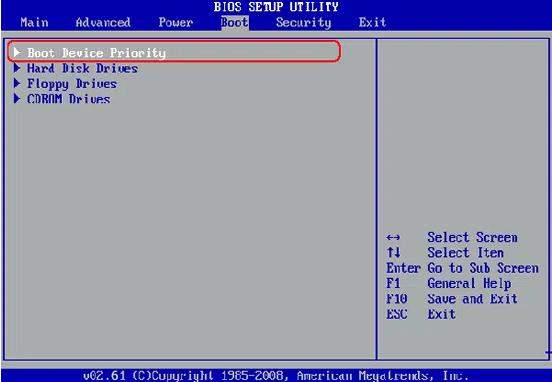Viewport: 552px width, 382px height.
Task: Click the 'General Help' help text
Action: 469,283
